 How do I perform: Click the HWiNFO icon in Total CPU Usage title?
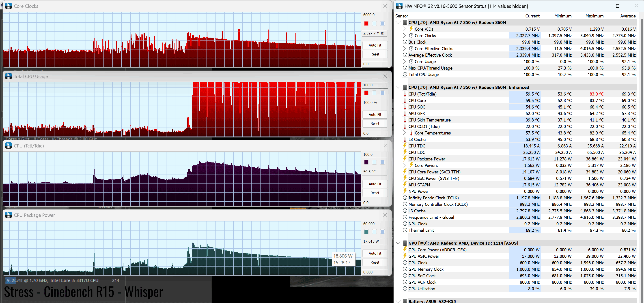point(9,76)
